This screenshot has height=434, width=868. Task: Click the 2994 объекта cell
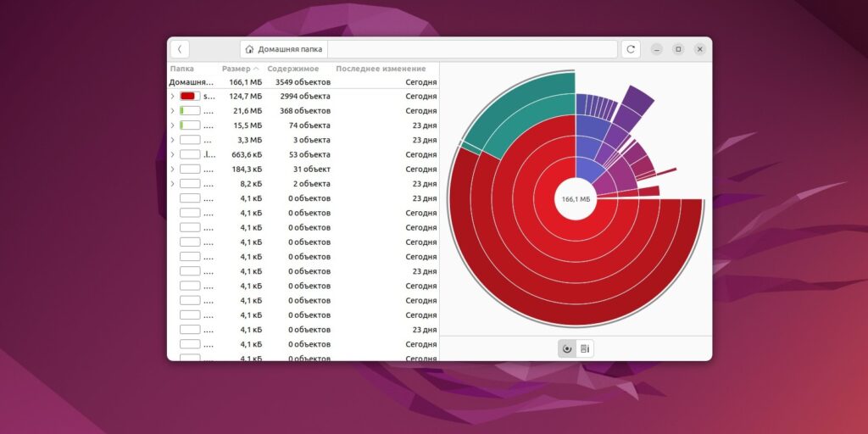coord(305,97)
